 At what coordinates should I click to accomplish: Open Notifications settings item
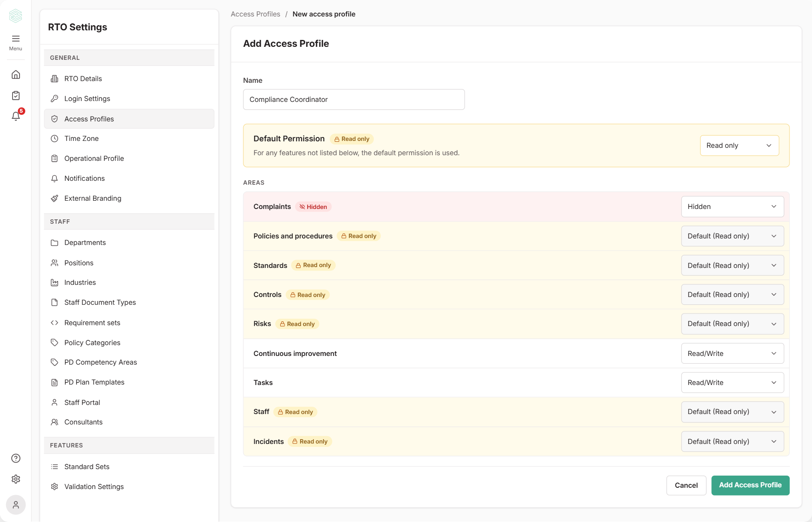point(129,178)
